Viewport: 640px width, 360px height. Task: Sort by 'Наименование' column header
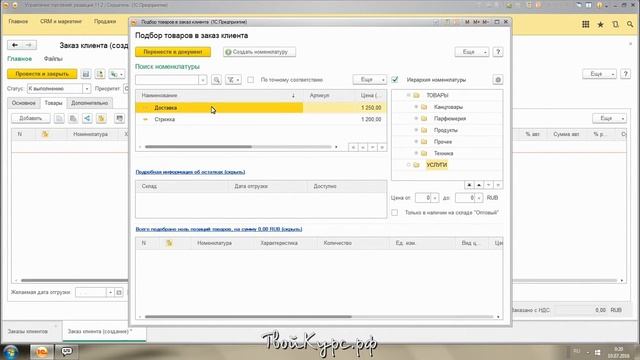[x=218, y=95]
